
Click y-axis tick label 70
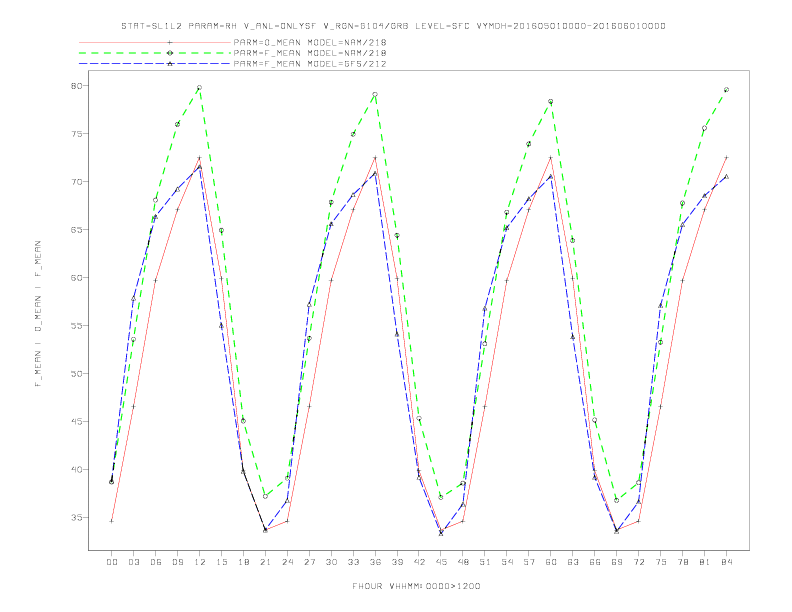coord(76,182)
